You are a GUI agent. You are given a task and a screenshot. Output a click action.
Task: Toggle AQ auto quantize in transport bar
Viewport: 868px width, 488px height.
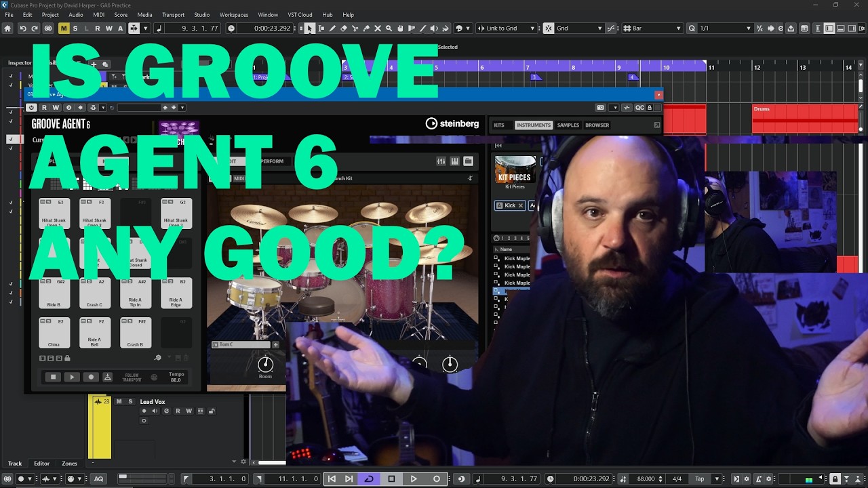pos(99,479)
